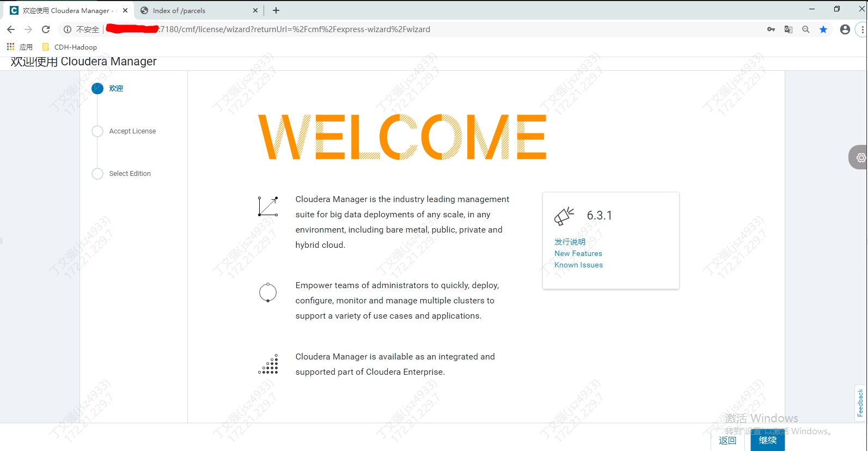Image resolution: width=868 pixels, height=451 pixels.
Task: Open the saved passwords key icon
Action: [771, 29]
